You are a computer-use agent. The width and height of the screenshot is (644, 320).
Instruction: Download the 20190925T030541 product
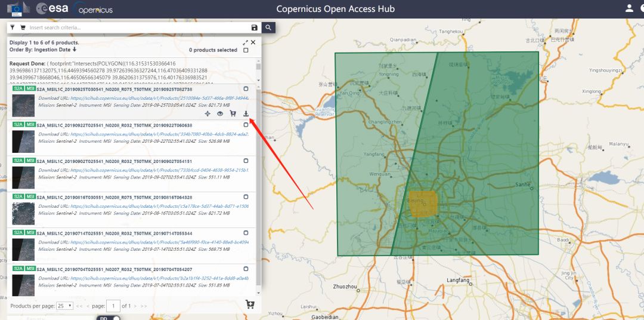(246, 113)
